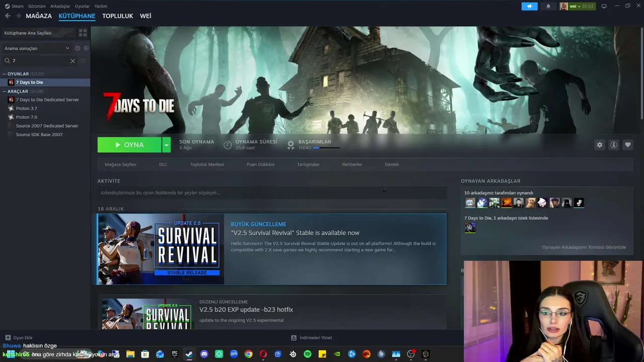
Task: Click the İndirmeleri Yönet download icon
Action: (294, 338)
